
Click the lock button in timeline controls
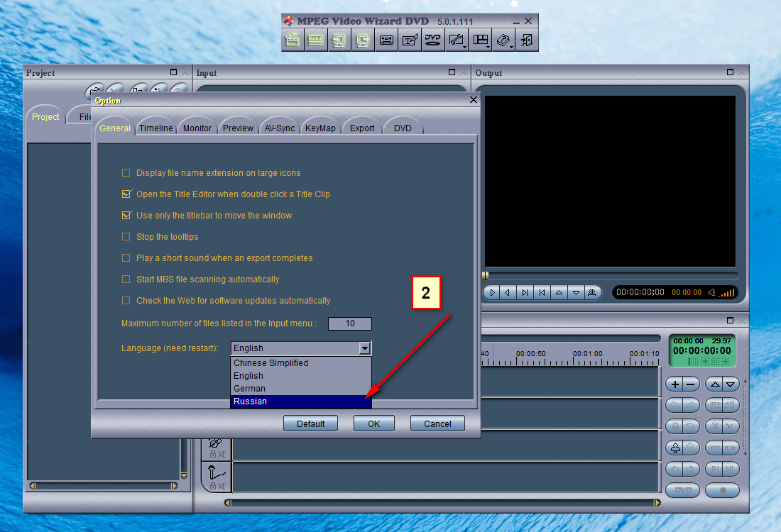[x=675, y=426]
